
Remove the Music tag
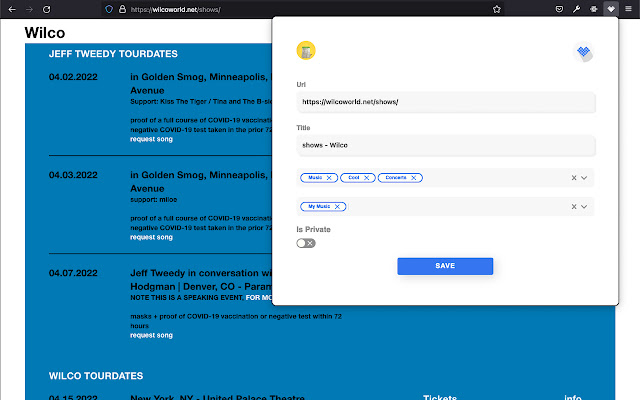click(329, 178)
